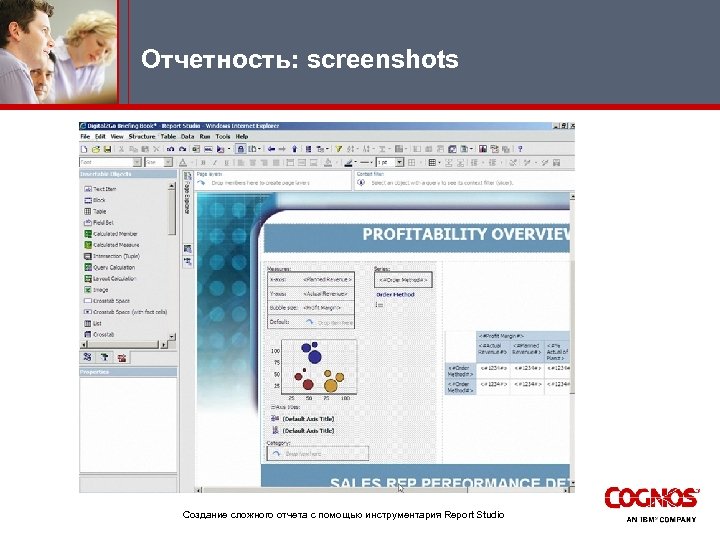Image resolution: width=720 pixels, height=540 pixels.
Task: Select Table in Insertable Objects list
Action: coord(96,212)
